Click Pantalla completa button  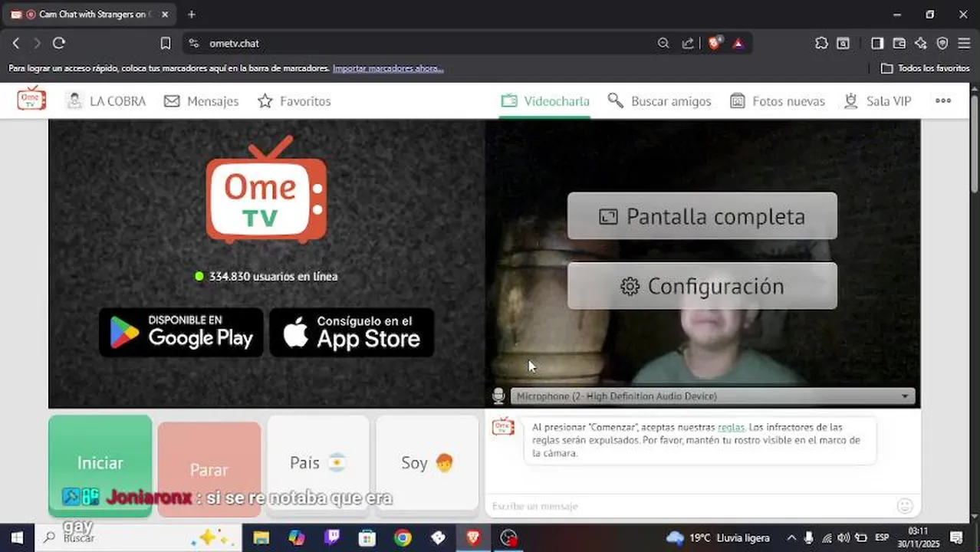[702, 216]
